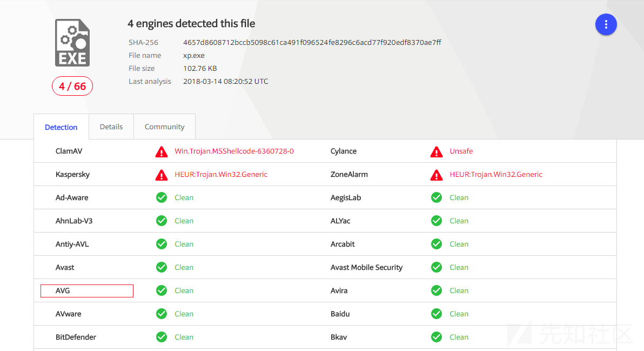The image size is (644, 351).
Task: Click the ALYac engine name
Action: point(340,221)
